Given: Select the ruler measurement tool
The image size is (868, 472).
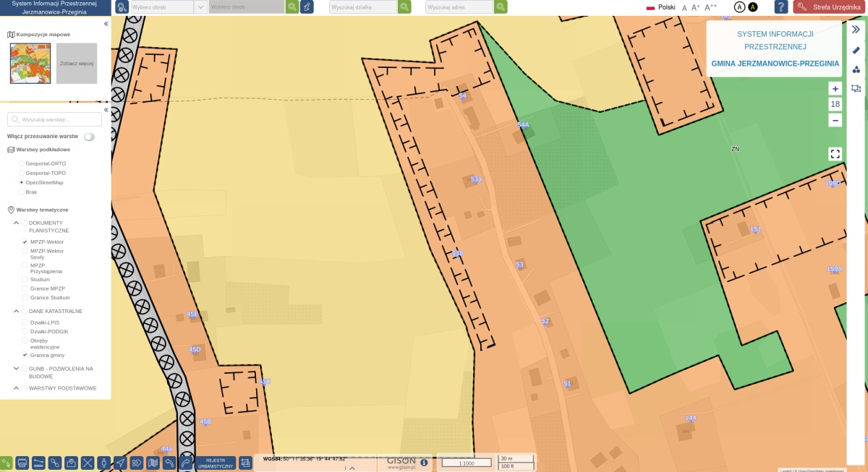Looking at the screenshot, I should tap(856, 50).
